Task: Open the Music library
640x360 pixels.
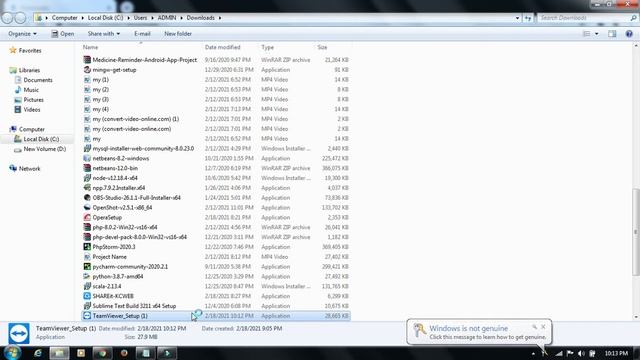Action: pos(31,90)
